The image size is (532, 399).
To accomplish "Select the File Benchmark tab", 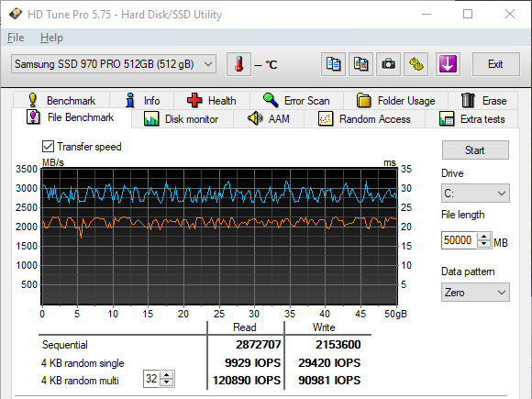I will coord(72,117).
